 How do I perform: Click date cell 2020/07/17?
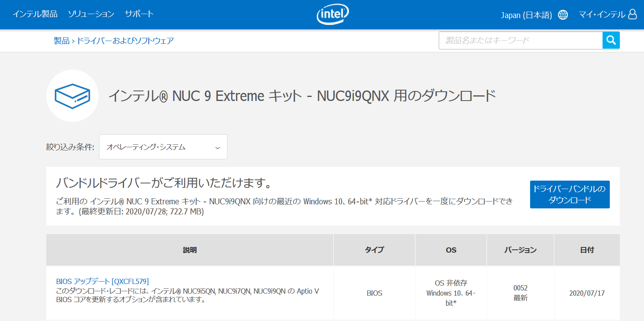(587, 293)
